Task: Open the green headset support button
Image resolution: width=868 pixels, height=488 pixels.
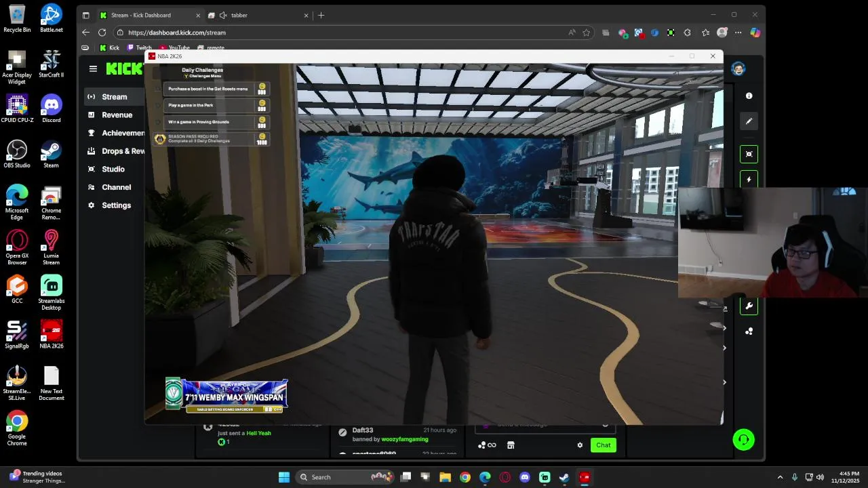Action: pos(743,440)
